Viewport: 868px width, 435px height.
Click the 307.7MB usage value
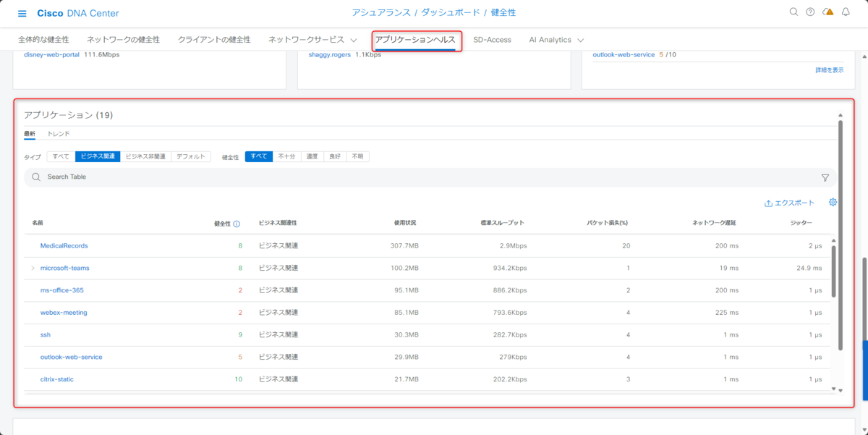tap(404, 246)
